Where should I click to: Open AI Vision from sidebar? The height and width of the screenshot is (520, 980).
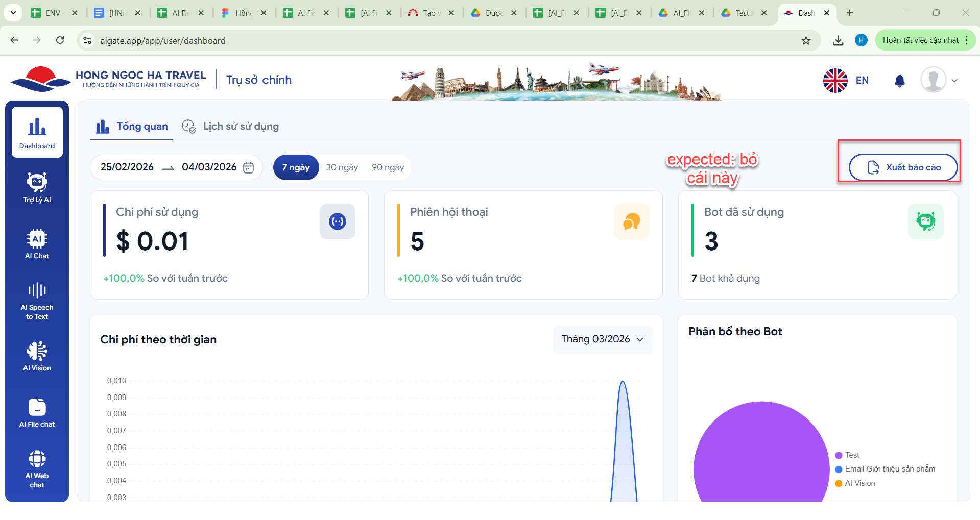[x=37, y=356]
